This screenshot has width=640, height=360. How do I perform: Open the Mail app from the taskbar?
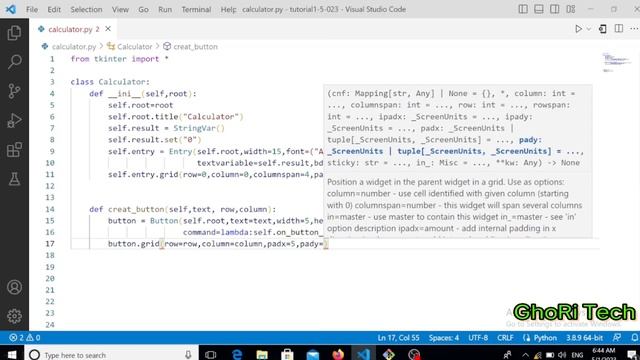313,354
